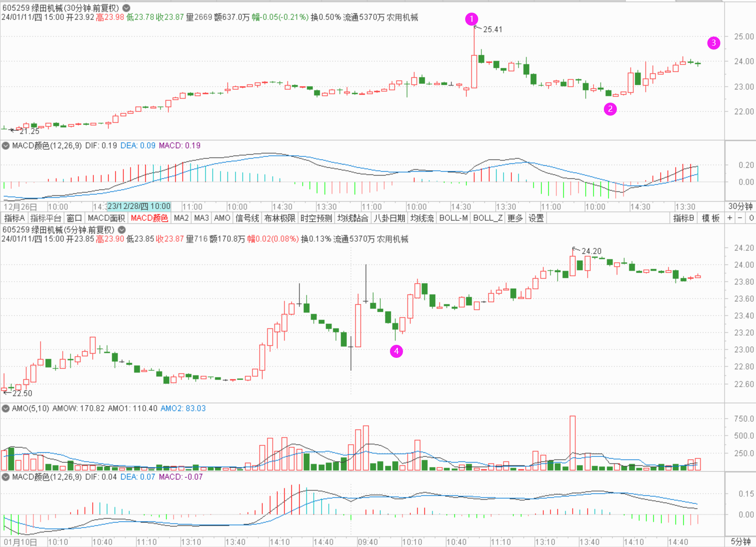Click the magenta marker numbered 3
Screen dimensions: 756x547
click(x=713, y=43)
